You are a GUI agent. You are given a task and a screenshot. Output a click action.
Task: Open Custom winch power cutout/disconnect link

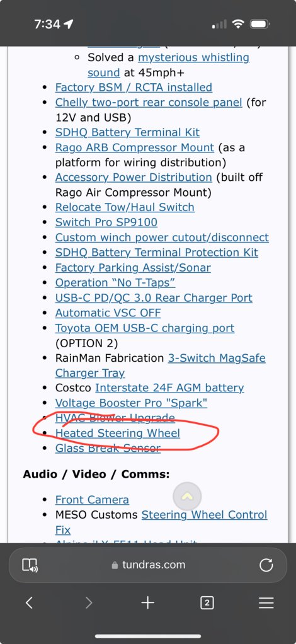162,238
